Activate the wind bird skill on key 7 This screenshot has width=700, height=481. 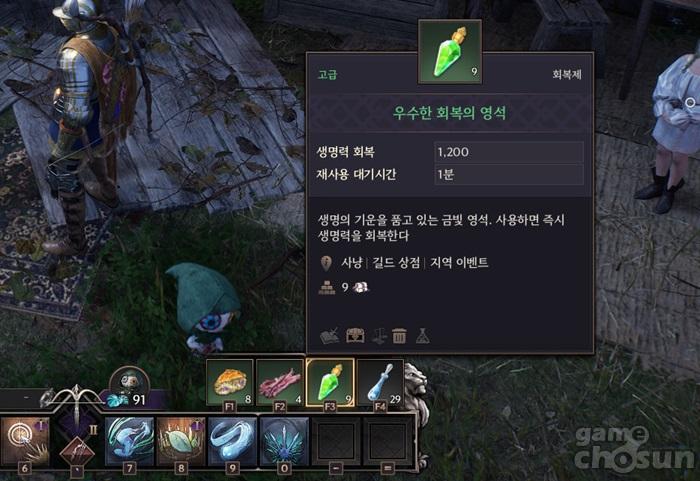129,441
